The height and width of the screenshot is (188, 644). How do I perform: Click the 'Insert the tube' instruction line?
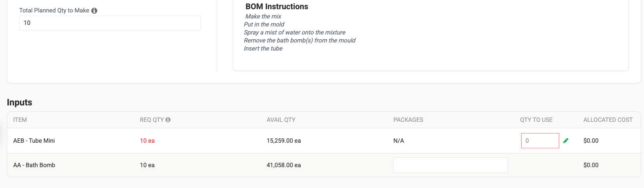(x=263, y=49)
